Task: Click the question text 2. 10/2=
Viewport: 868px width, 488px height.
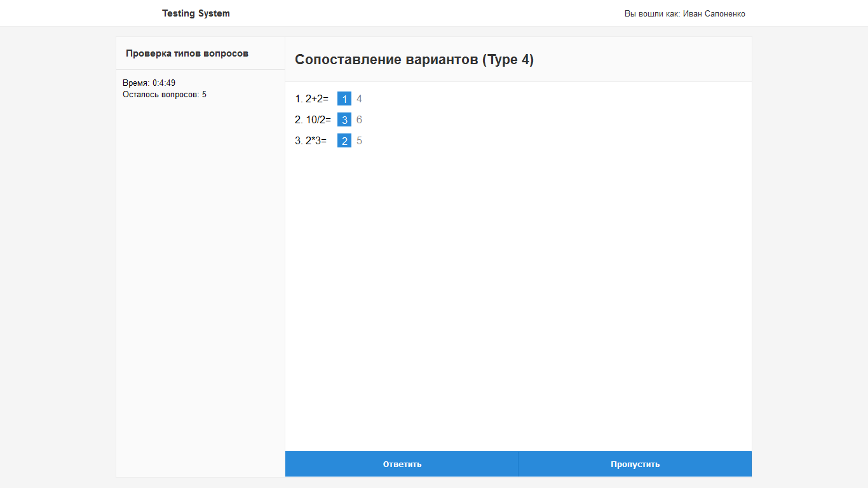Action: [x=313, y=119]
